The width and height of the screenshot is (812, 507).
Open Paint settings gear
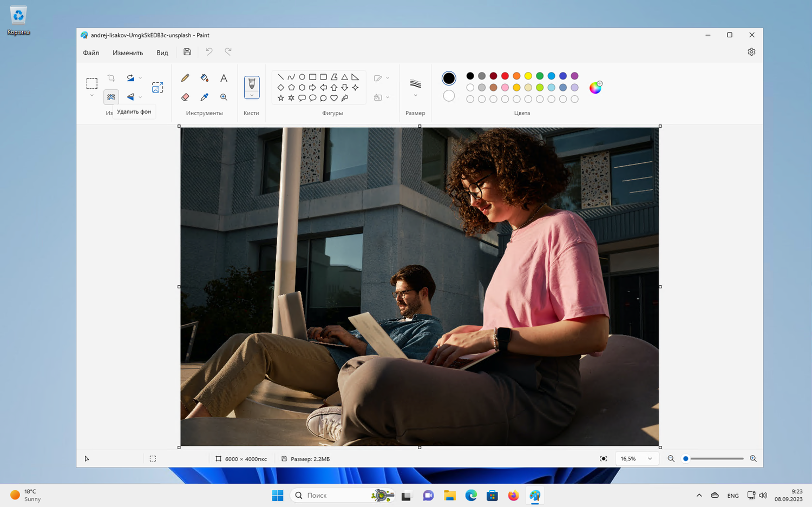[x=751, y=52]
